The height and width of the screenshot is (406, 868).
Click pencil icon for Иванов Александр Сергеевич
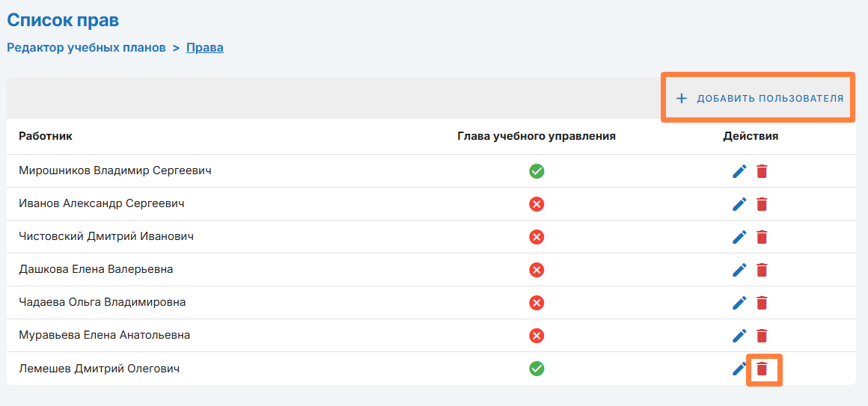(739, 204)
